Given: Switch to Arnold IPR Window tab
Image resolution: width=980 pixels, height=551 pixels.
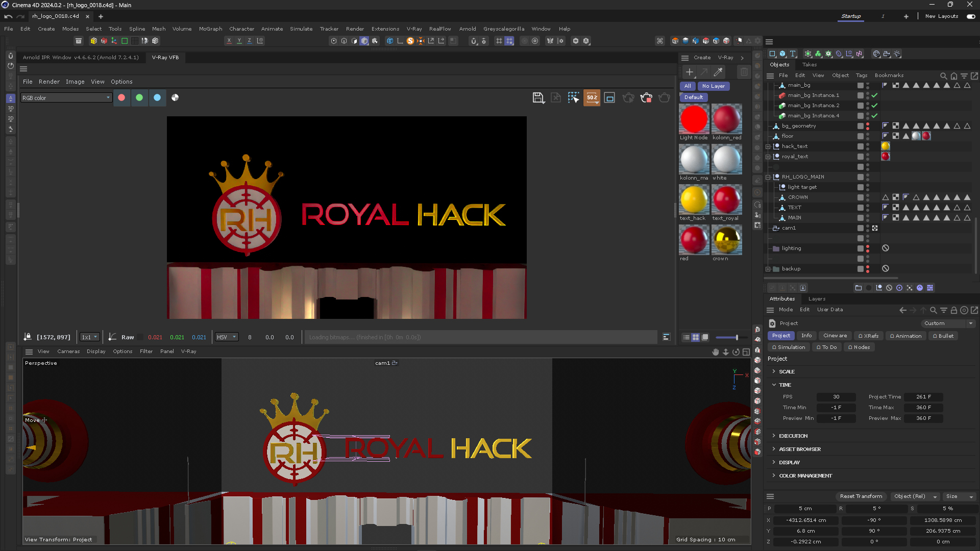Looking at the screenshot, I should pyautogui.click(x=81, y=58).
